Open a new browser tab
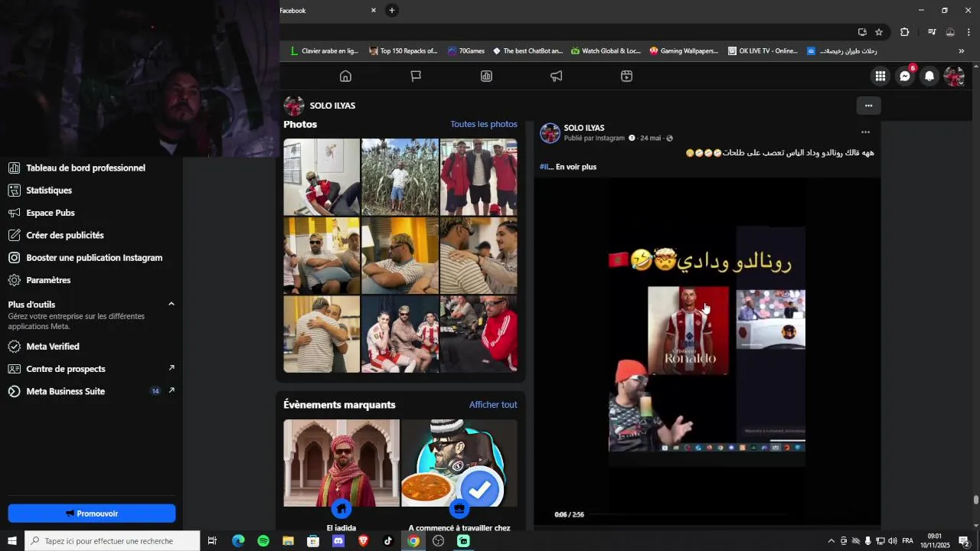The image size is (980, 551). pos(392,11)
